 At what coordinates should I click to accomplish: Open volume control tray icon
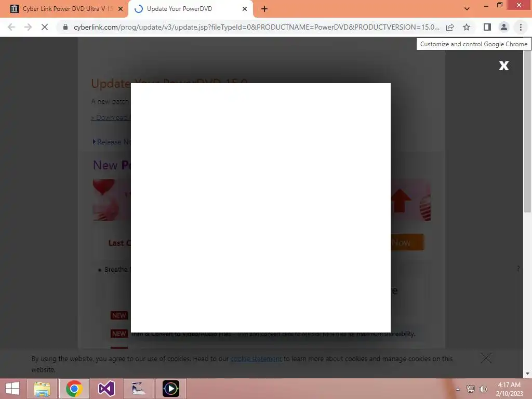coord(483,389)
